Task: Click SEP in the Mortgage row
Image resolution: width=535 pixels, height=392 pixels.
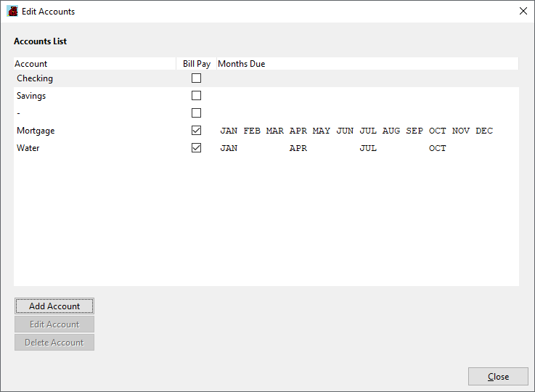Action: point(414,131)
